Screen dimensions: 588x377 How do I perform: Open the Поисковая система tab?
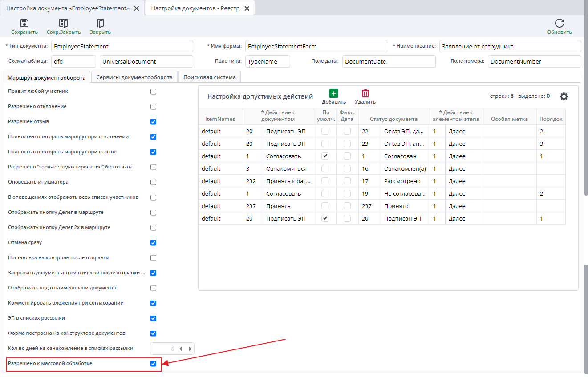tap(209, 77)
